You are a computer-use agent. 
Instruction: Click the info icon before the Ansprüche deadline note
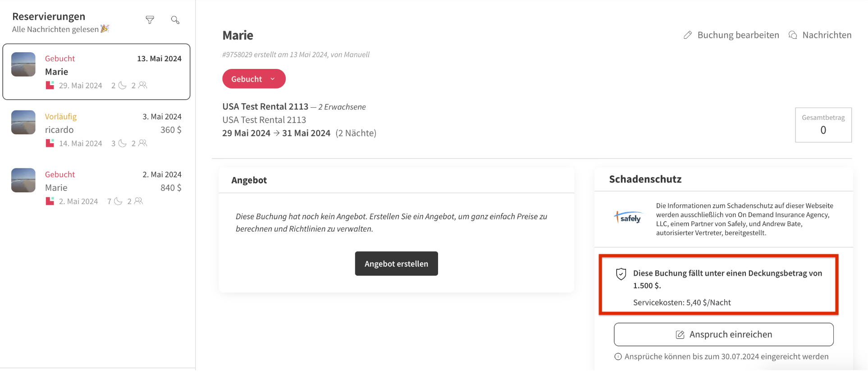[618, 356]
